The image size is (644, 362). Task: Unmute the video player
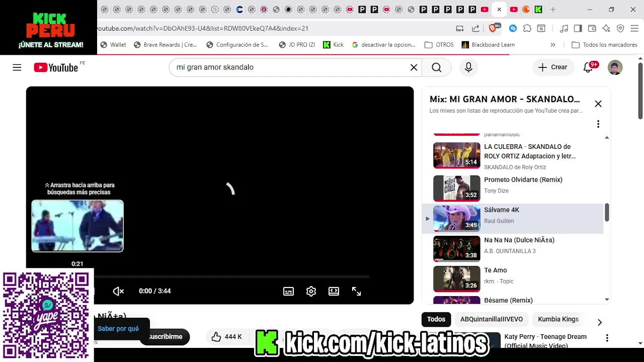[x=118, y=291]
